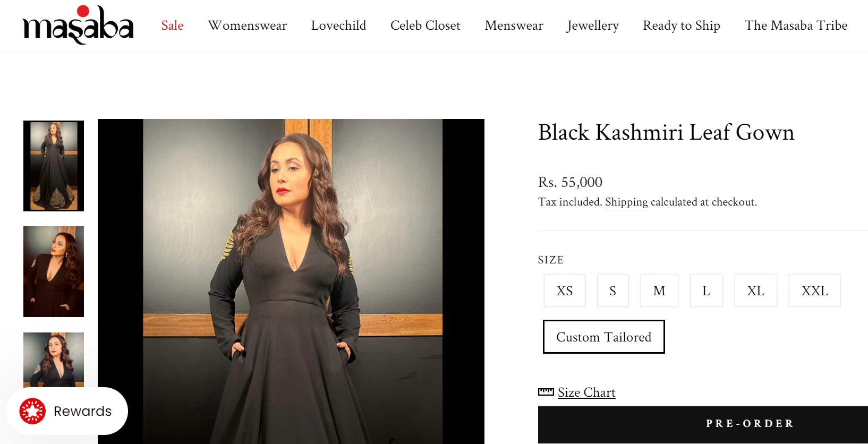View the Size Chart
The height and width of the screenshot is (444, 868).
click(x=586, y=391)
